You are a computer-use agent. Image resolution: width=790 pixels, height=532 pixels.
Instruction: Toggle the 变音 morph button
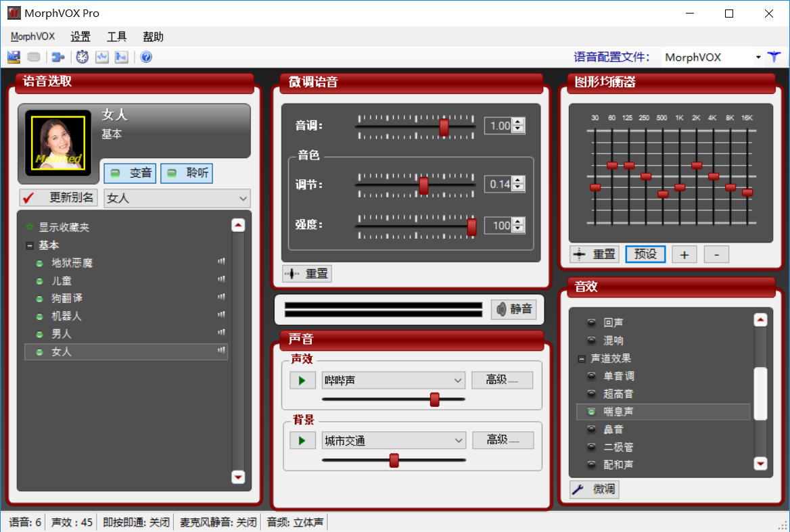(130, 173)
